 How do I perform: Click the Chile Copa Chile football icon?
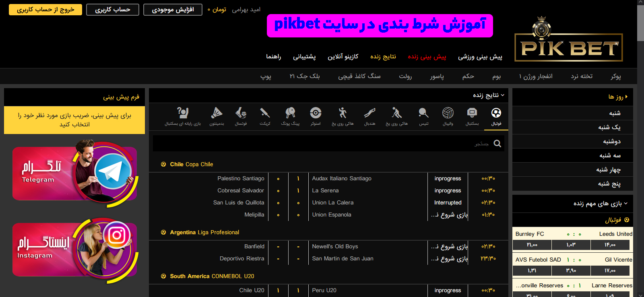click(x=163, y=164)
